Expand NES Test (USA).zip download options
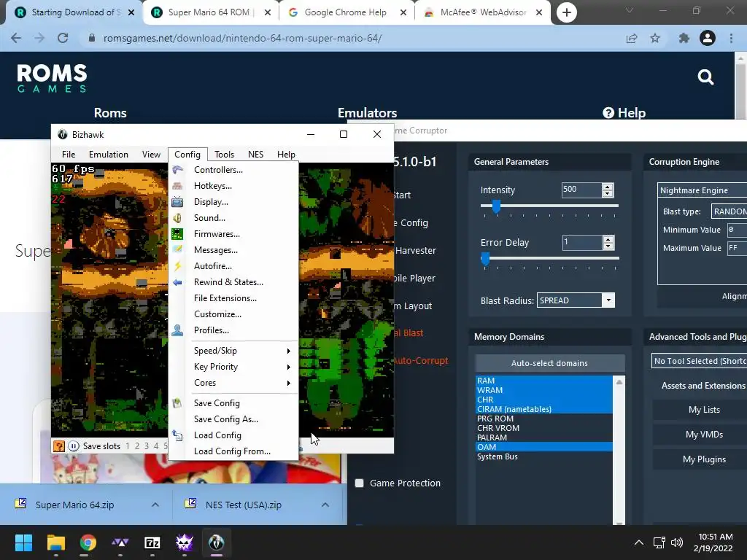Image resolution: width=747 pixels, height=560 pixels. click(x=325, y=505)
